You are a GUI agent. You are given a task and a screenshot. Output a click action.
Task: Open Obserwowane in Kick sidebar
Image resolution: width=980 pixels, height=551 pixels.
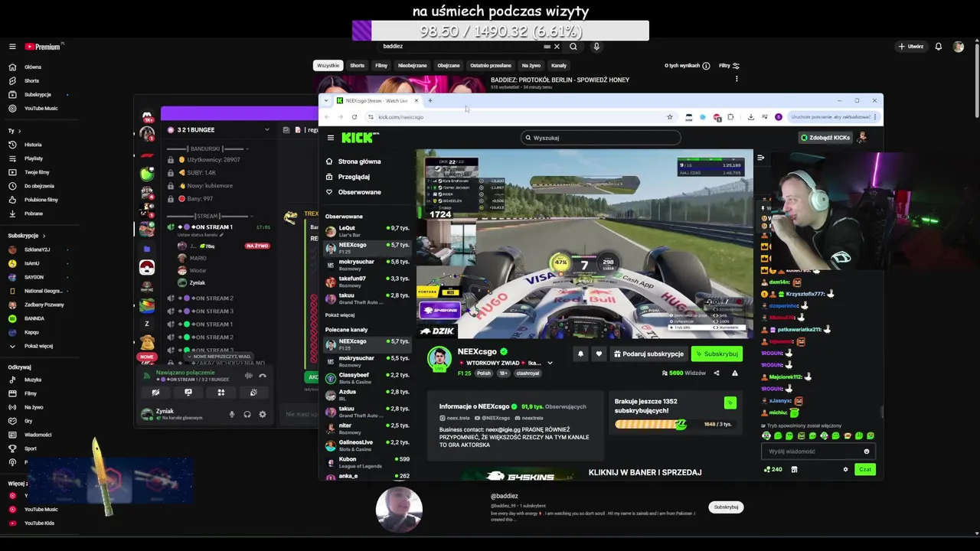coord(359,192)
